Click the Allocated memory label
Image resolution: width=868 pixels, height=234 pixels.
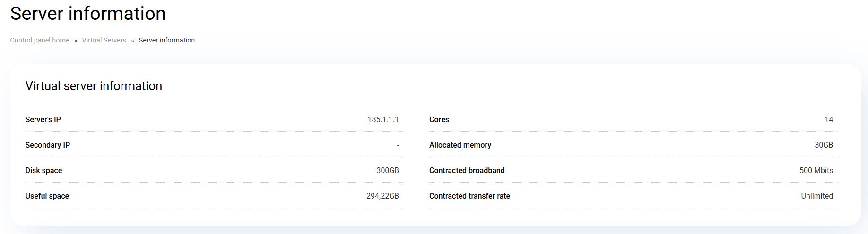coord(460,145)
